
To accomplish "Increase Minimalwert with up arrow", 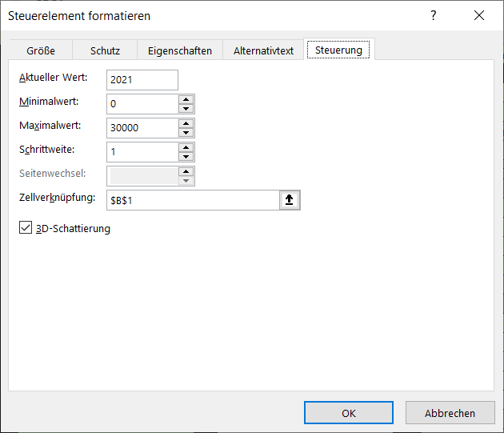I will point(186,99).
